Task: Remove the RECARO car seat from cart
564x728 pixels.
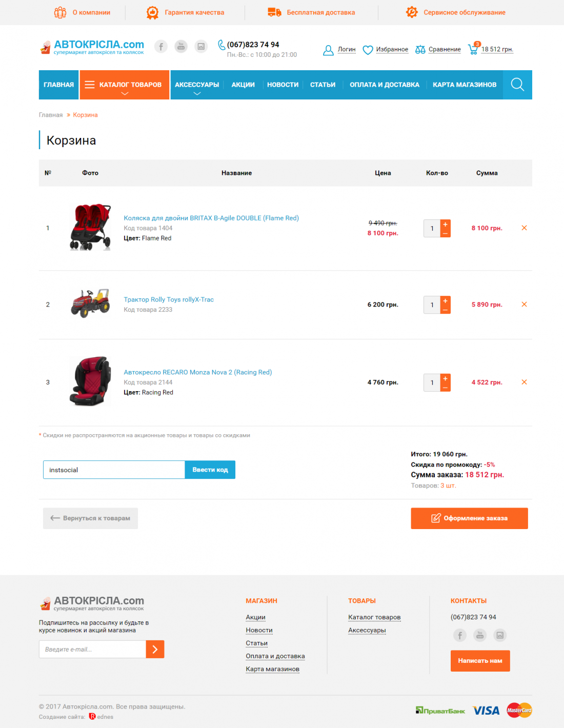Action: tap(524, 382)
